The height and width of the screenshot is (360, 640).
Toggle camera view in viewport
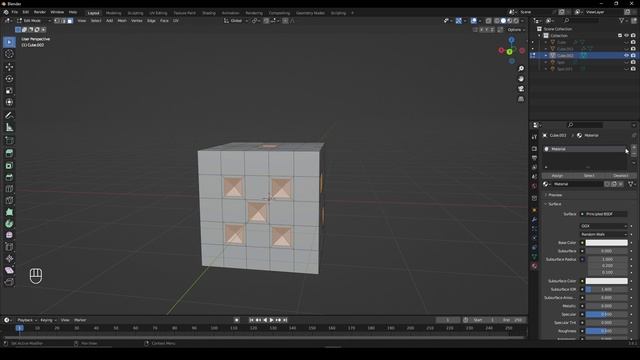pos(521,89)
